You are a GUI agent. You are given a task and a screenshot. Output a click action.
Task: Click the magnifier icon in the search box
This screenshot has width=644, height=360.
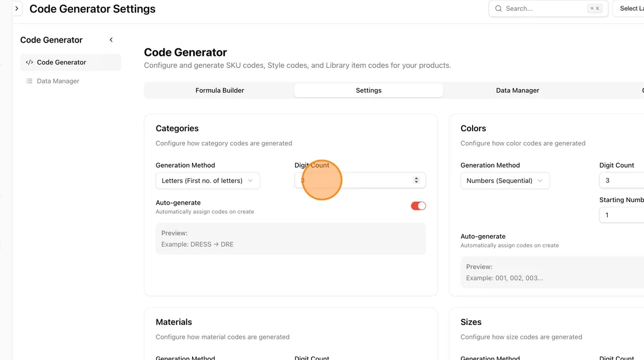point(498,9)
